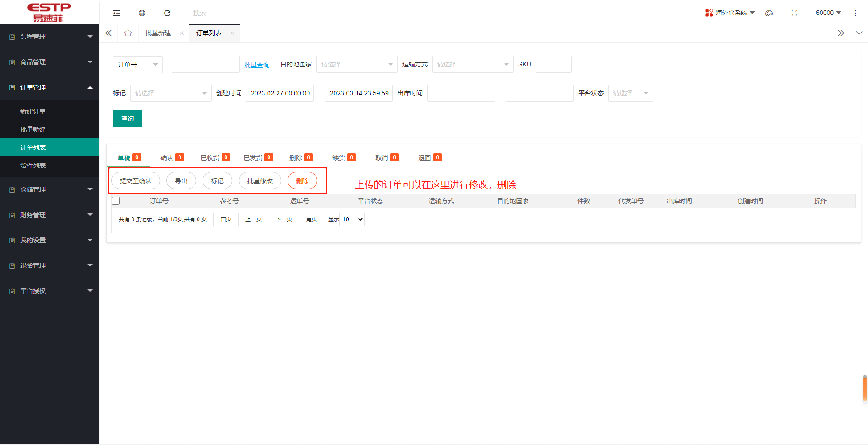Open the three-dot overflow menu
The image size is (868, 445).
[855, 13]
